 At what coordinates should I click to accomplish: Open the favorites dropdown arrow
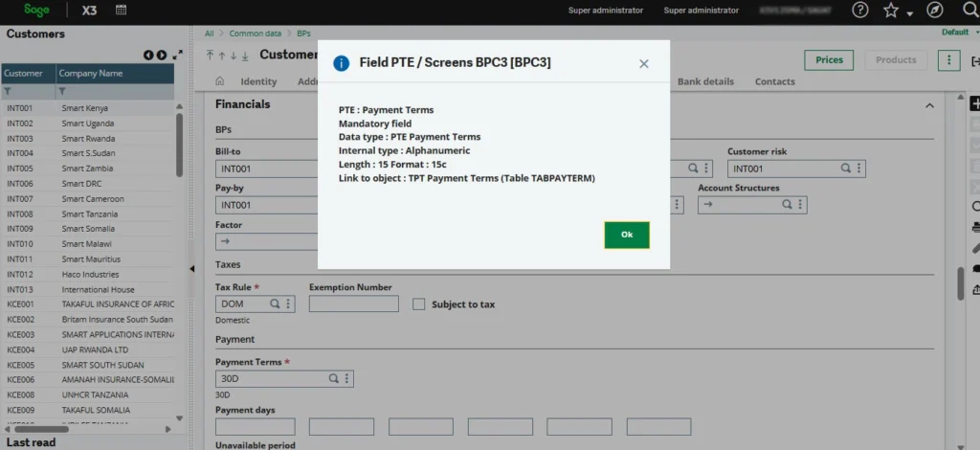pos(909,13)
